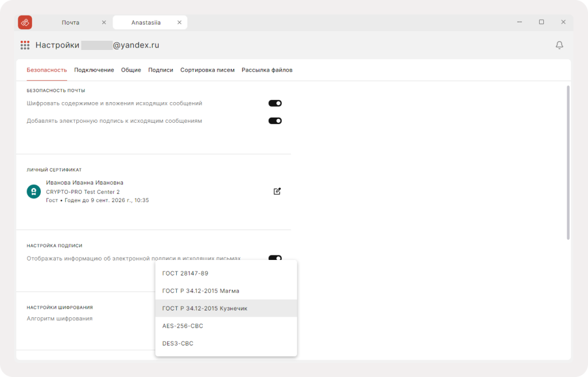This screenshot has width=588, height=377.
Task: Click the teal certificate badge icon
Action: [x=34, y=192]
